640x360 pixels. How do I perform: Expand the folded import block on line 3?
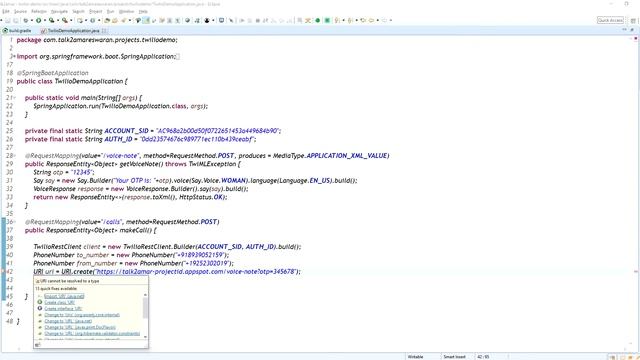coord(14,56)
